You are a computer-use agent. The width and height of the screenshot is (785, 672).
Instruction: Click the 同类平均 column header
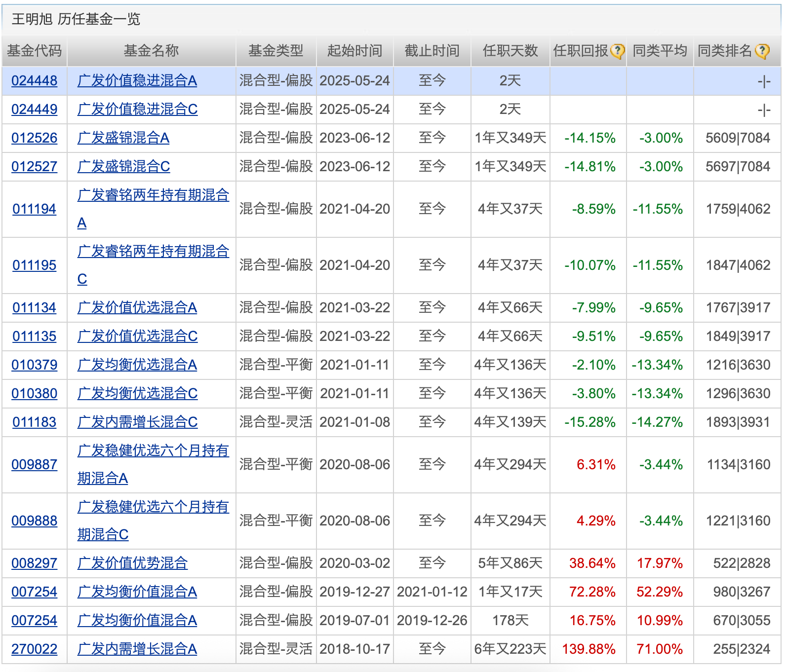[660, 51]
